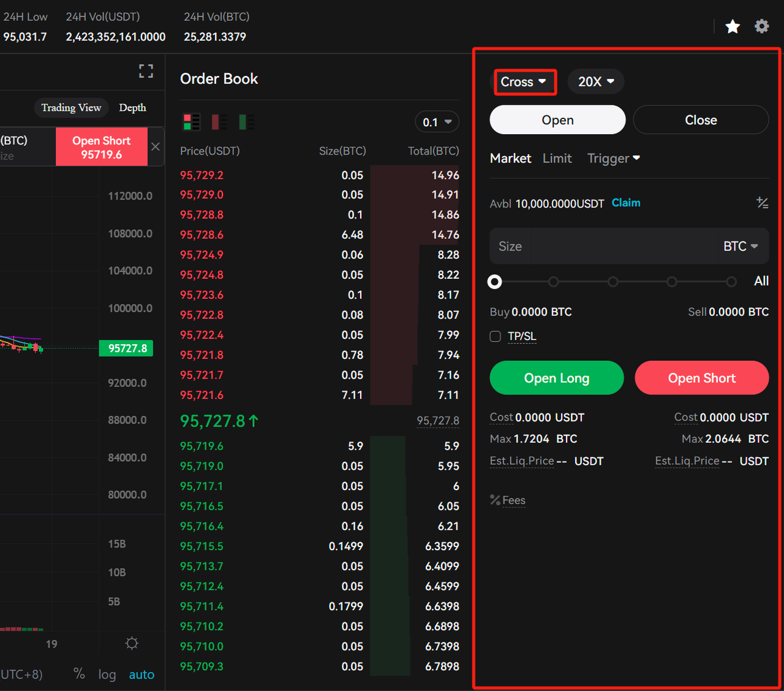Select the Limit order tab
Viewport: 784px width, 691px height.
[557, 158]
